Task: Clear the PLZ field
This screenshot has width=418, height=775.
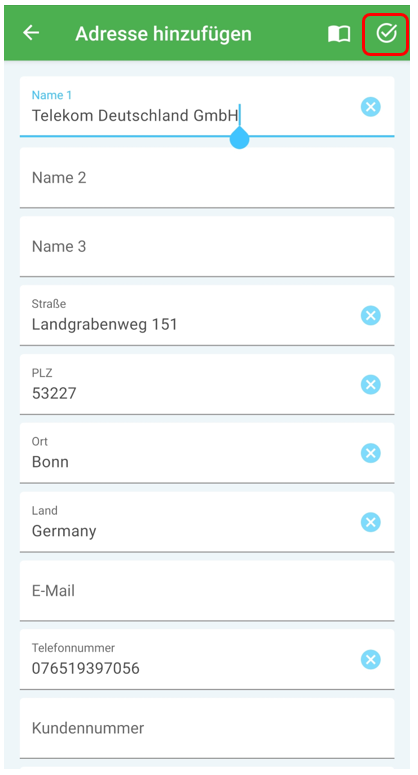Action: (371, 385)
